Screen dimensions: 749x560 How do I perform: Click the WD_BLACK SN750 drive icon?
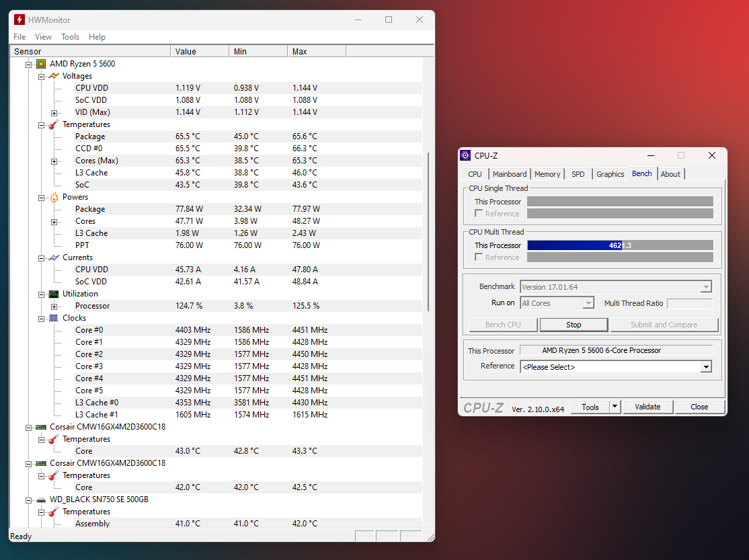tap(41, 499)
